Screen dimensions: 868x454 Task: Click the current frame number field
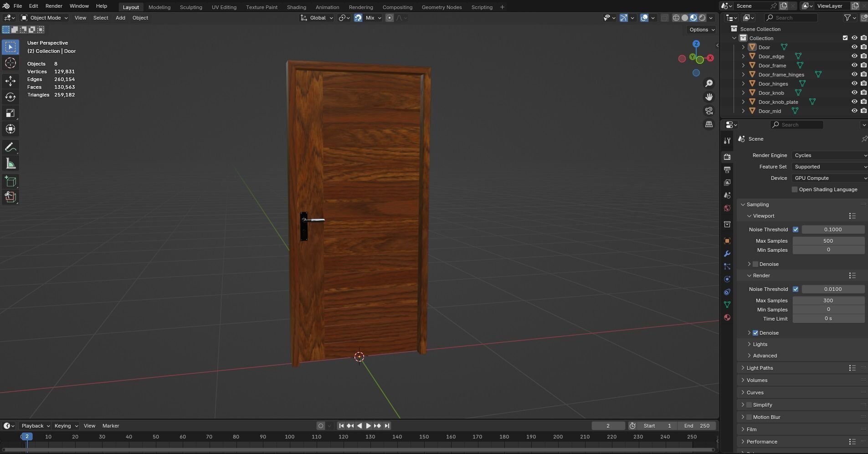[608, 426]
